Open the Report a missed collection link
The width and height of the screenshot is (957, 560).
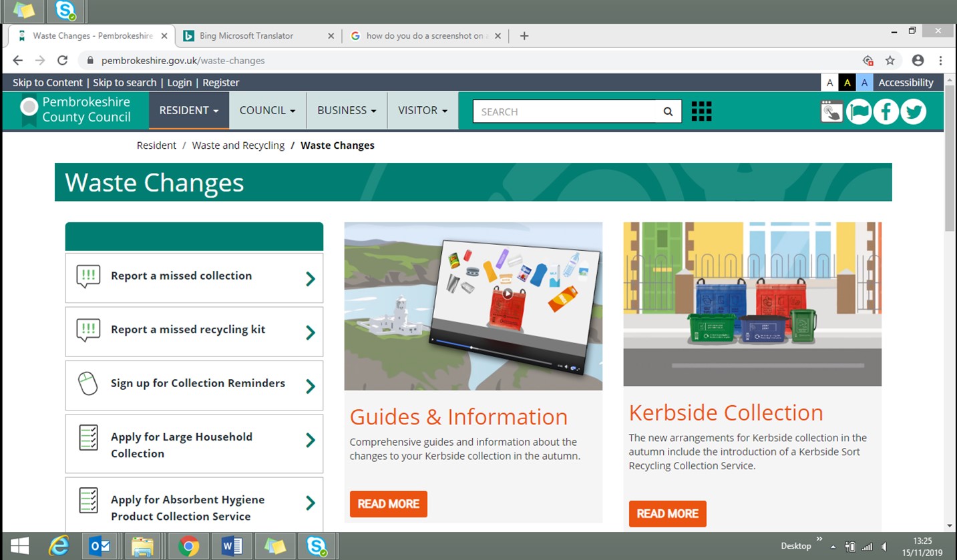[x=194, y=275]
